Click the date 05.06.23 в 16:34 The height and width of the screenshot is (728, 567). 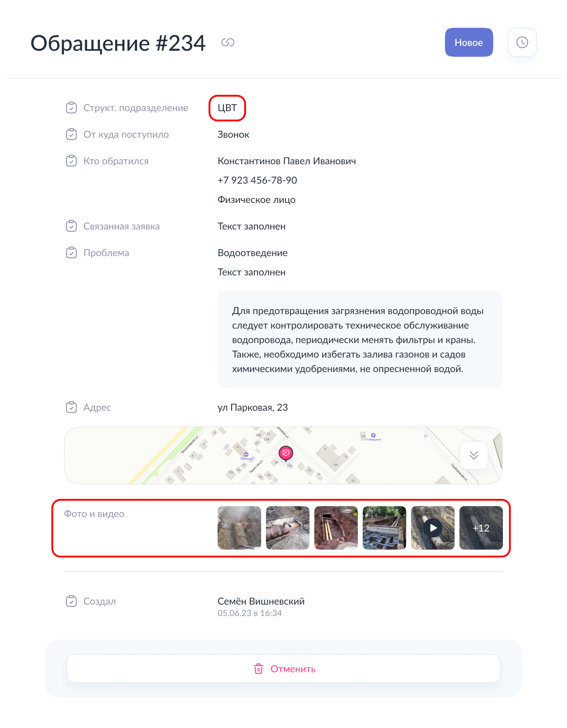point(249,613)
